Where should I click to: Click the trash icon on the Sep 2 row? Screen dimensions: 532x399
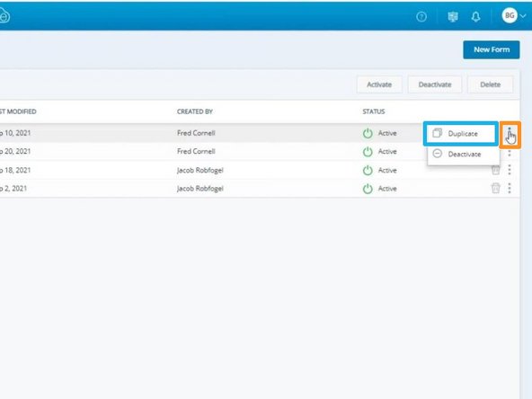click(496, 188)
